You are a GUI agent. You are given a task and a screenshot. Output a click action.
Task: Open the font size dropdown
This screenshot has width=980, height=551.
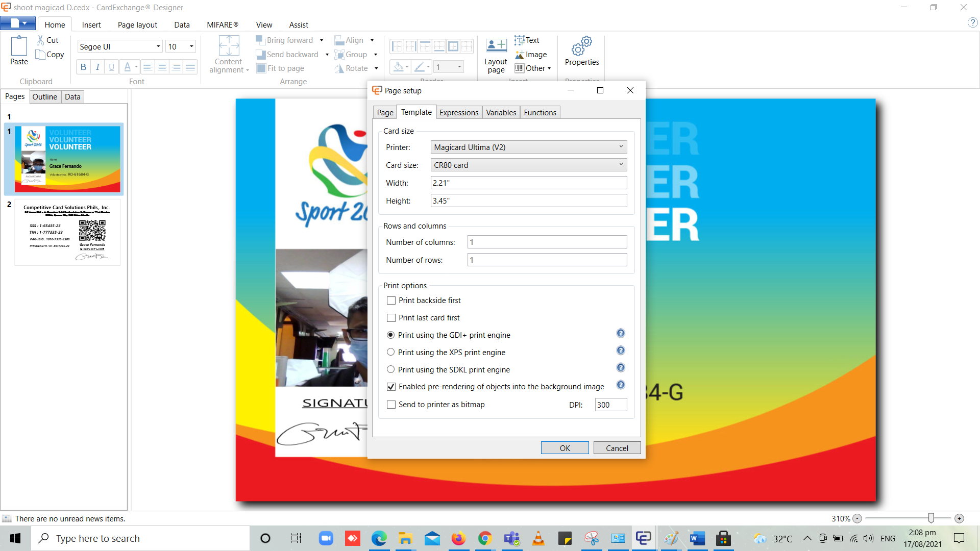(x=191, y=46)
